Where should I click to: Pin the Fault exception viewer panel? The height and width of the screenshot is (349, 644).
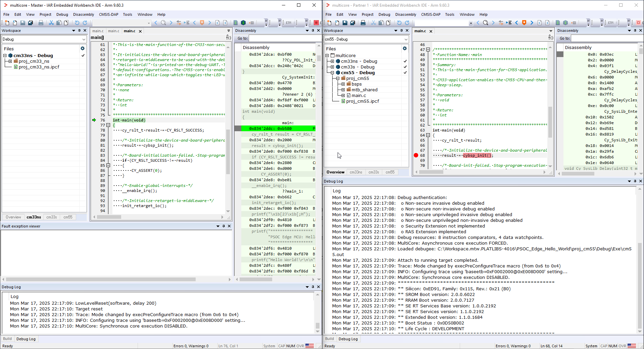point(224,226)
